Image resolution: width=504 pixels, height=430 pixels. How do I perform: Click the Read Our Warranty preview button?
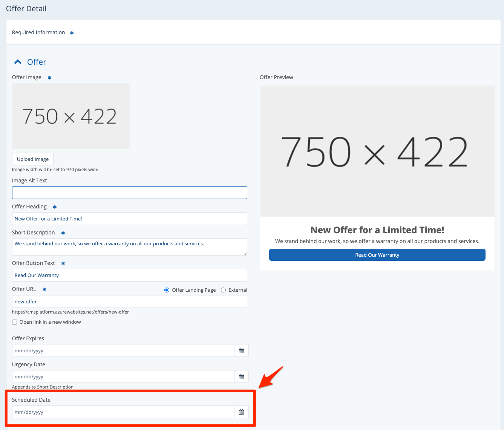377,255
